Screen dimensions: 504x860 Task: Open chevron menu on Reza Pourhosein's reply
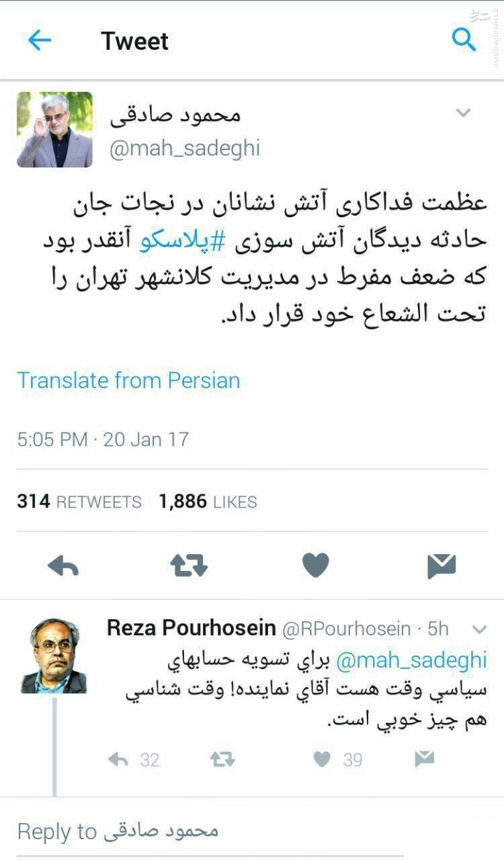click(479, 629)
